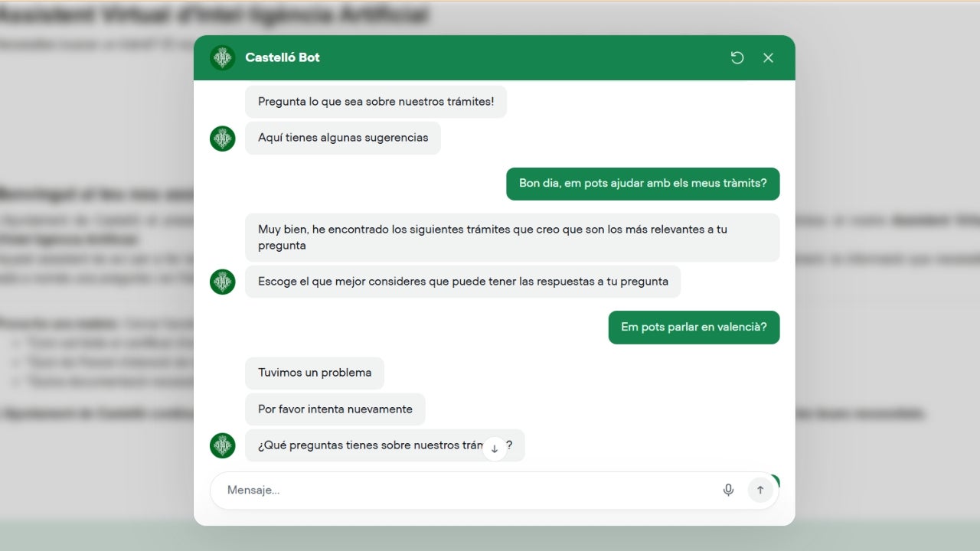Select the "Bon dia, em pots ajudar" message
The image size is (980, 551).
tap(642, 184)
